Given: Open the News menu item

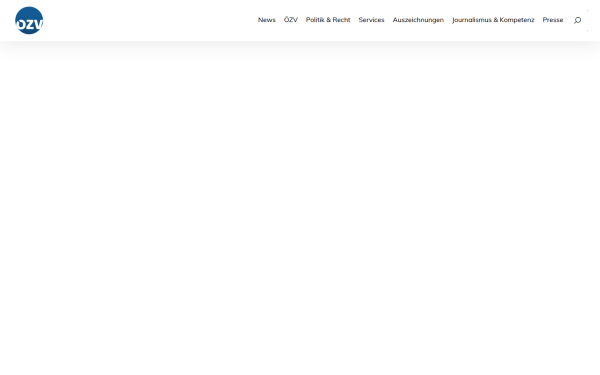Looking at the screenshot, I should point(267,20).
